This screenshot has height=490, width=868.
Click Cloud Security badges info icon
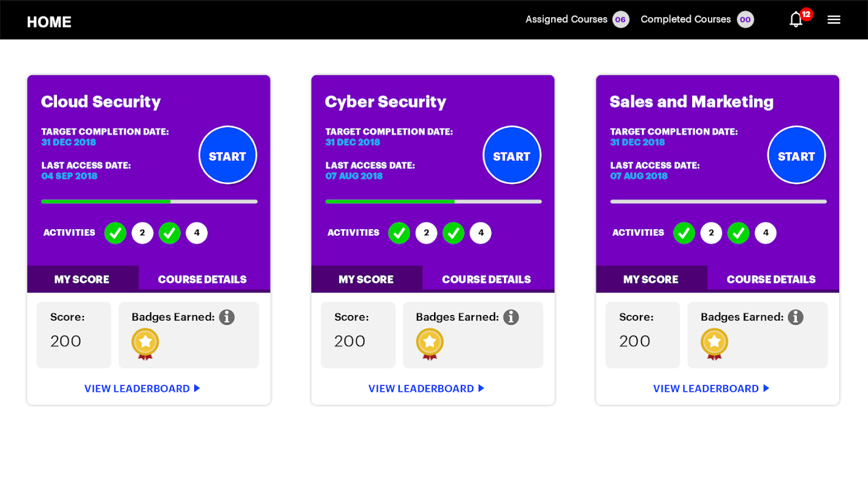[x=227, y=317]
